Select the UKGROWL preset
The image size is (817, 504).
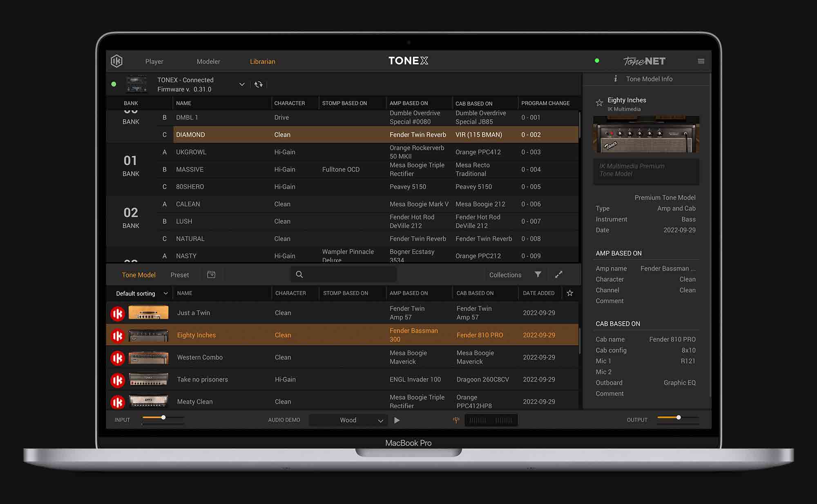pyautogui.click(x=368, y=152)
